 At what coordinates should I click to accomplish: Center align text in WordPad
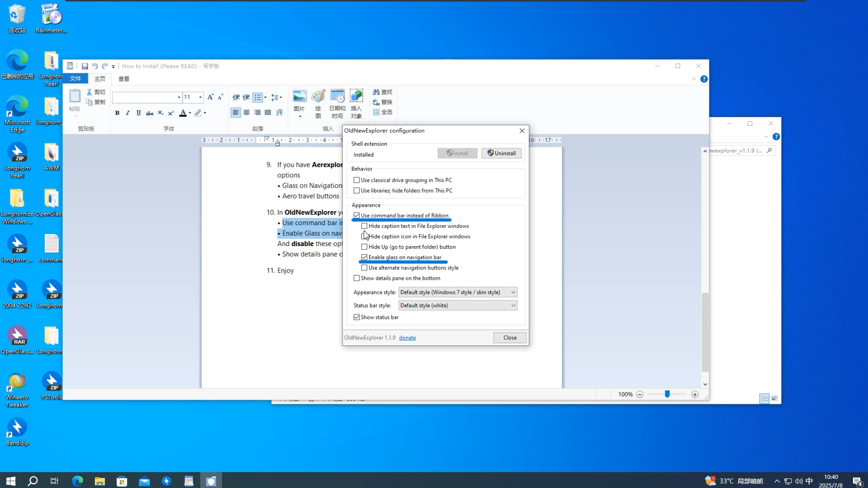pyautogui.click(x=247, y=113)
